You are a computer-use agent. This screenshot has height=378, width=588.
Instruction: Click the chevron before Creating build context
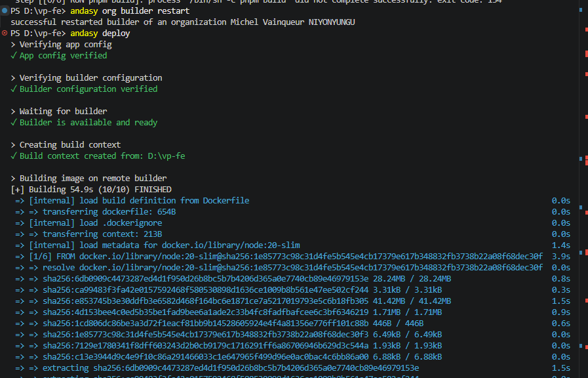14,145
